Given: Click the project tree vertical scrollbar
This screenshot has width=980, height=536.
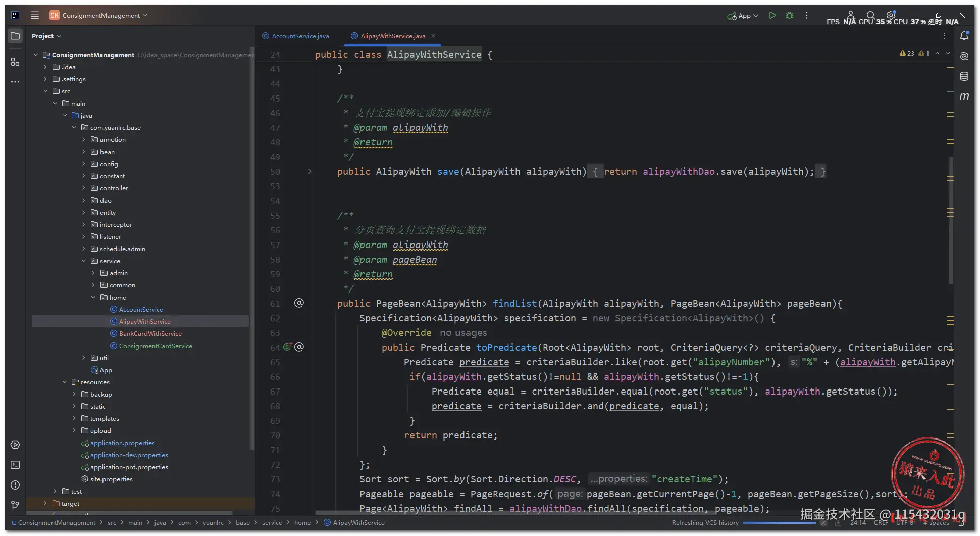Looking at the screenshot, I should point(251,248).
